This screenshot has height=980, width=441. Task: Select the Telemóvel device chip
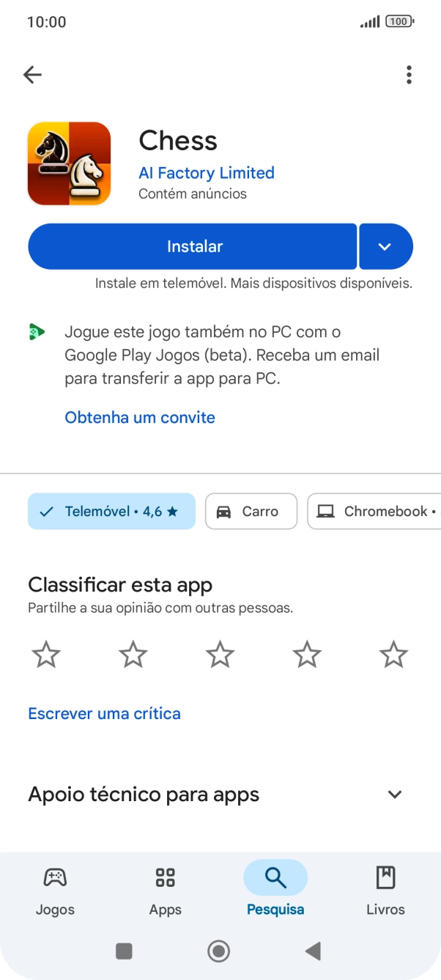pos(111,511)
